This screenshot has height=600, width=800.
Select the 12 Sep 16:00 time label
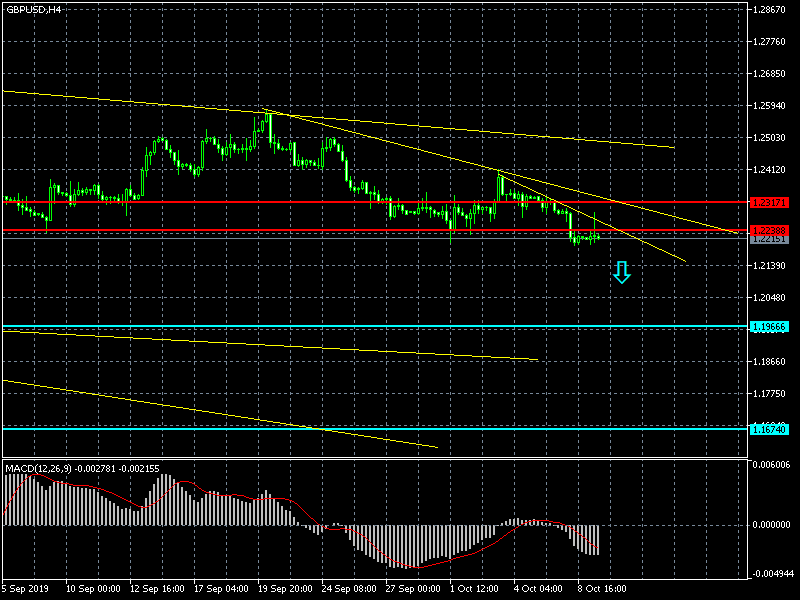click(158, 590)
